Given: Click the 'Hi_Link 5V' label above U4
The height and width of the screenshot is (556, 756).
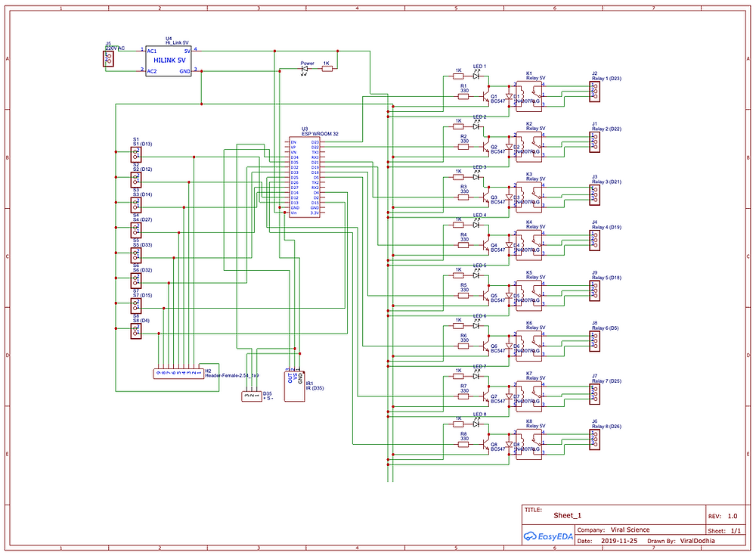Looking at the screenshot, I should pos(177,42).
